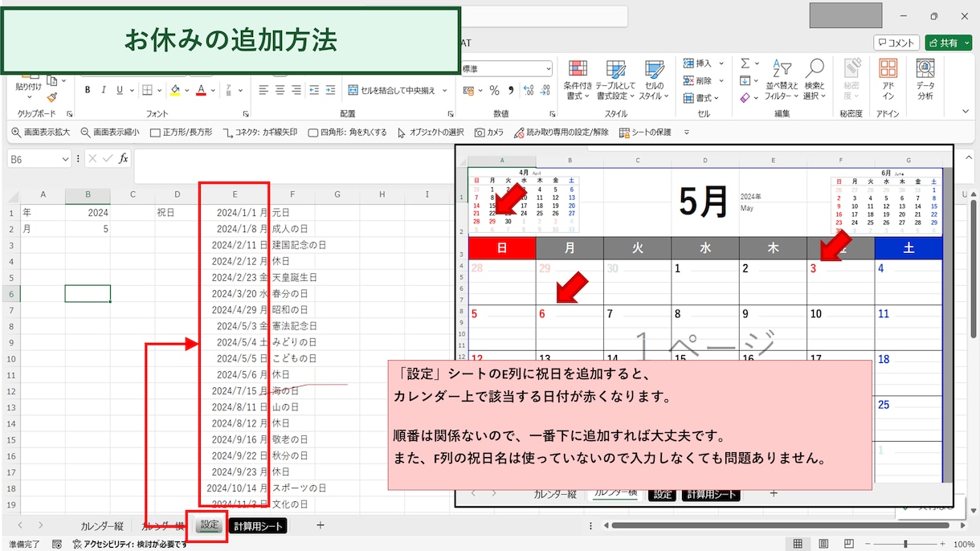
Task: Click the 共有 share button
Action: [x=948, y=43]
